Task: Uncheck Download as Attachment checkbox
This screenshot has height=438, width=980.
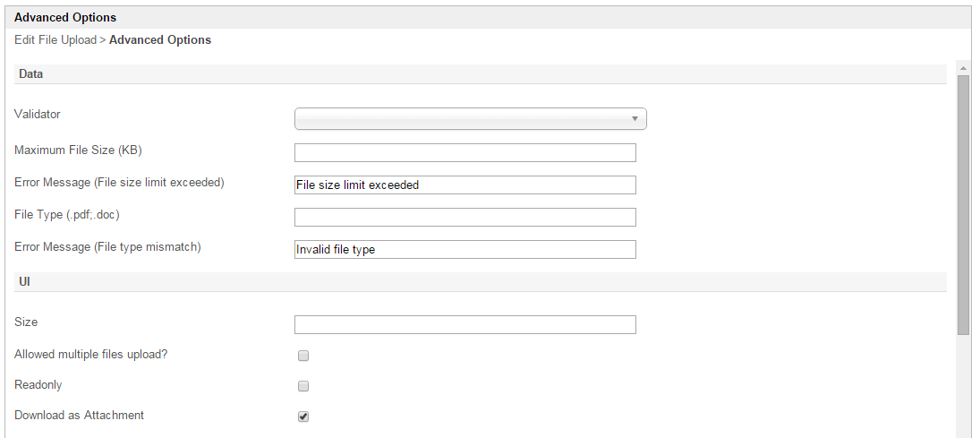Action: coord(303,417)
